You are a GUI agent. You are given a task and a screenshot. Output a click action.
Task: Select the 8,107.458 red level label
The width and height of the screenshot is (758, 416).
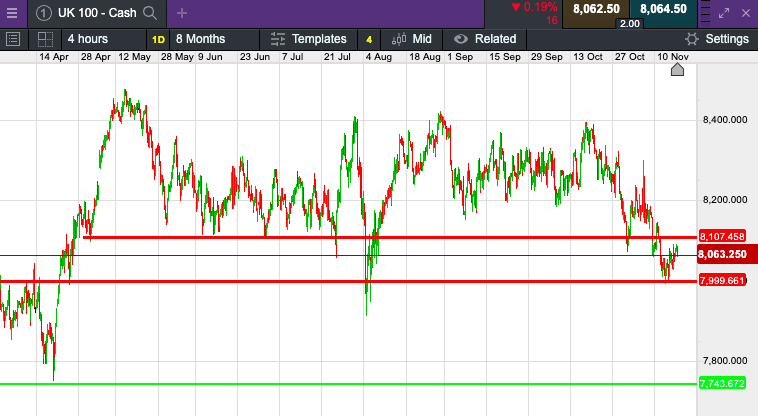tap(722, 237)
